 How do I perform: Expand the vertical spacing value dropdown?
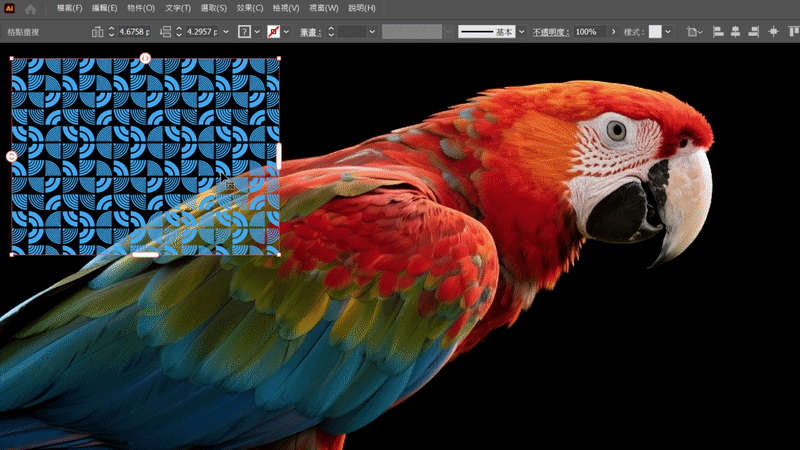[226, 32]
